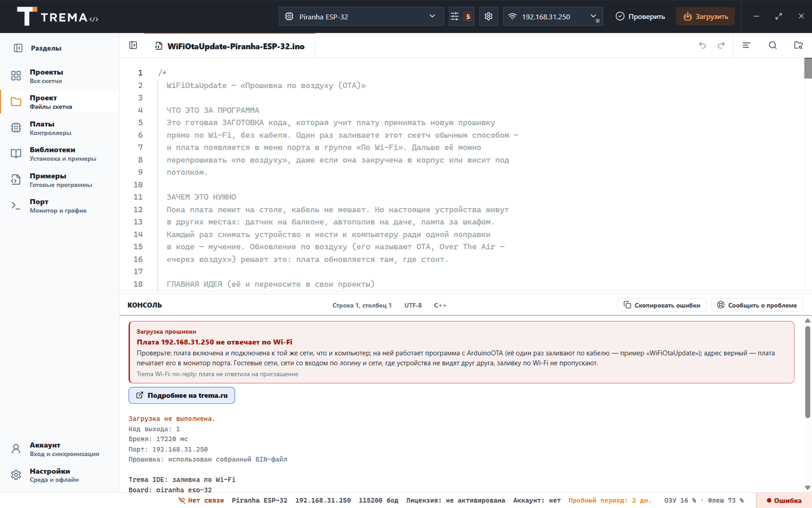The image size is (812, 508).
Task: Expand the 192.168.31.250 port dropdown
Action: click(553, 16)
